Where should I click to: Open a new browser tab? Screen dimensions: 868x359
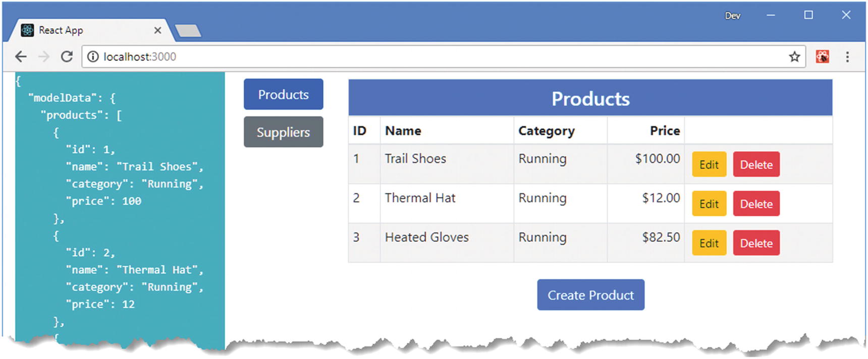pyautogui.click(x=188, y=31)
